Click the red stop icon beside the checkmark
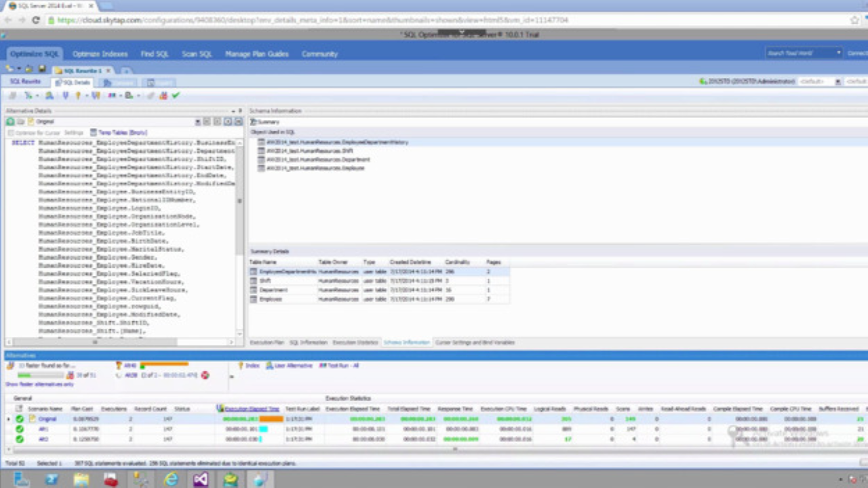This screenshot has height=488, width=868. click(163, 96)
